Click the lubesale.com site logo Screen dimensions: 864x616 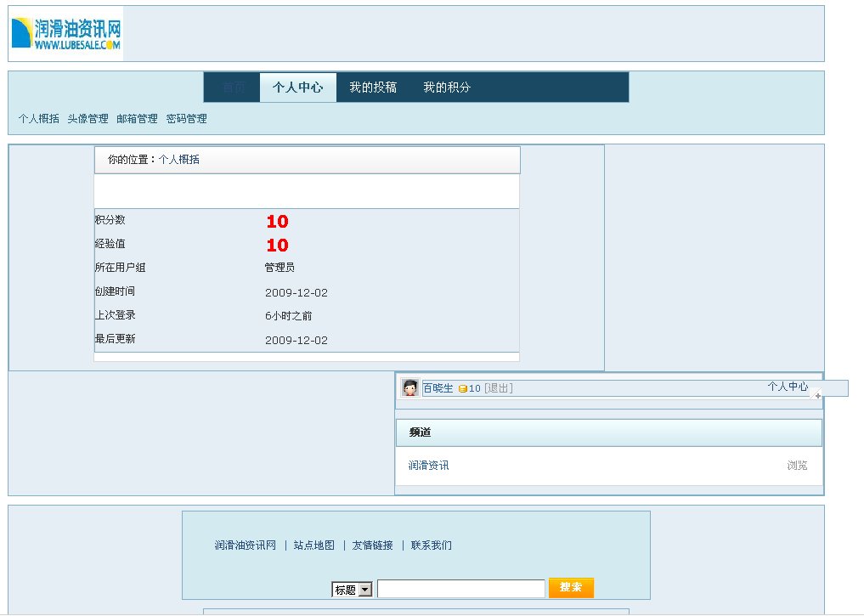point(65,34)
